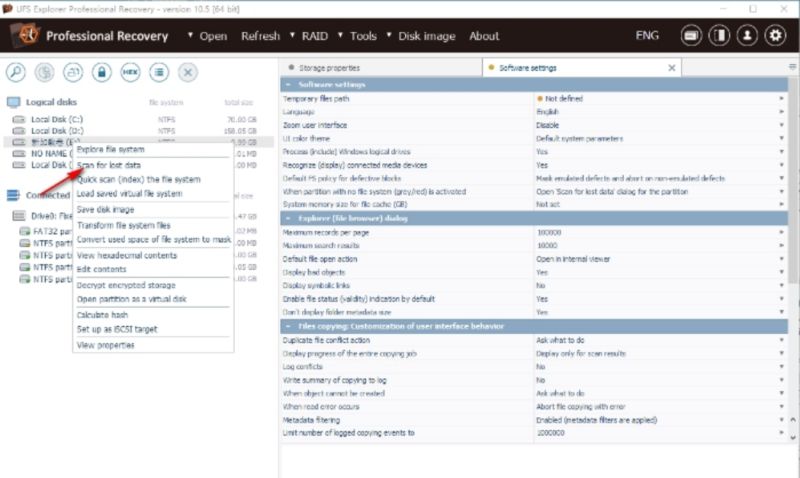Click the second toolbar icon after magnifier

point(44,72)
